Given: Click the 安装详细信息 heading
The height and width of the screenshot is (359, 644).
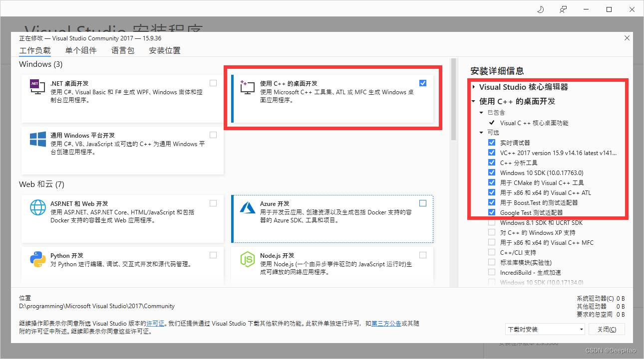Looking at the screenshot, I should pos(497,71).
